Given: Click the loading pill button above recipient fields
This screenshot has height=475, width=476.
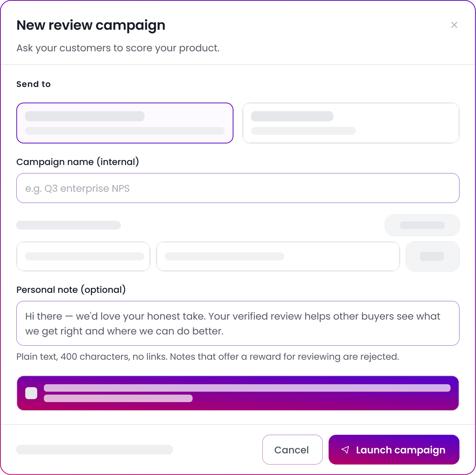Looking at the screenshot, I should tap(422, 225).
